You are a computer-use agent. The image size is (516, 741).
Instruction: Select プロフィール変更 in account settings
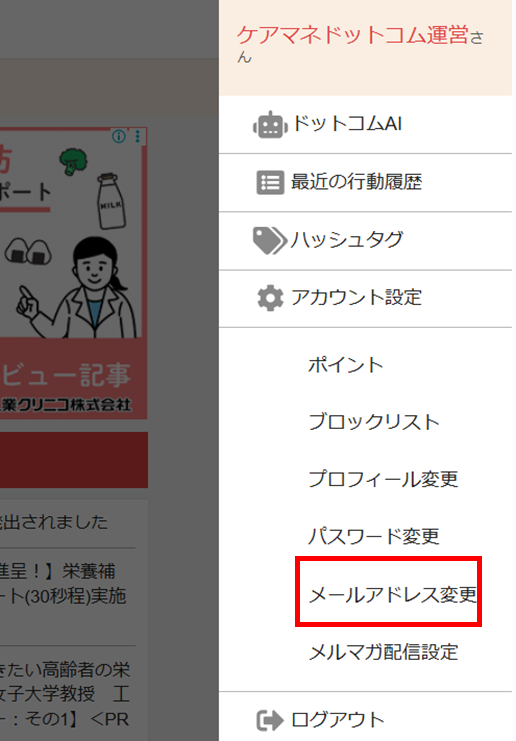coord(383,479)
